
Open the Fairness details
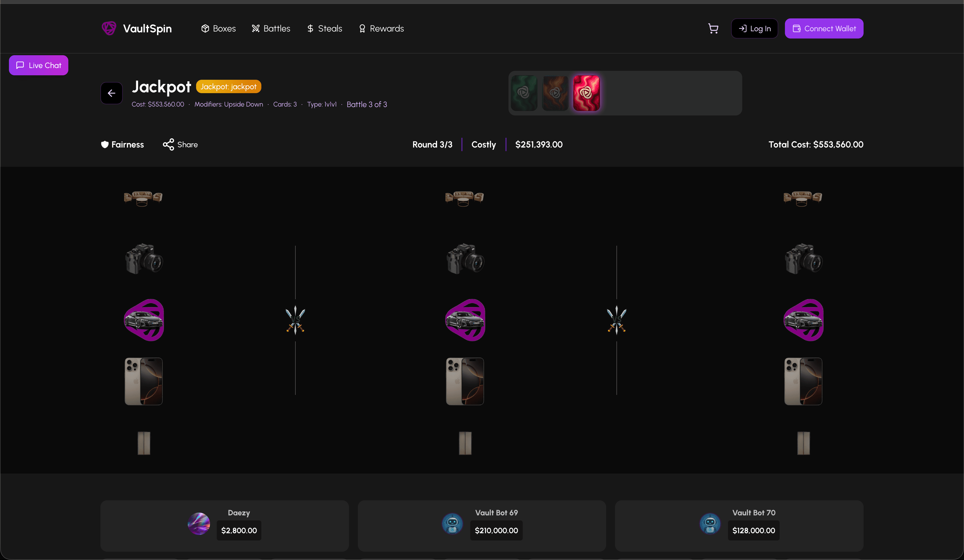[x=122, y=144]
